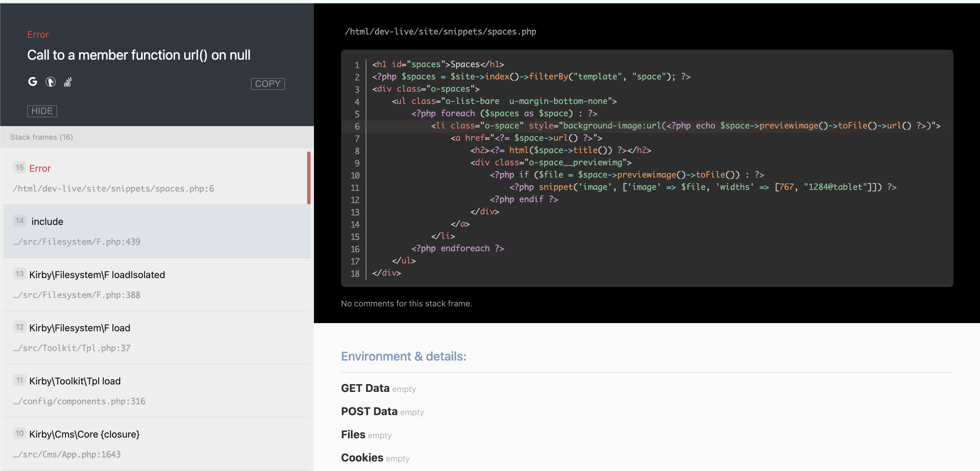Image resolution: width=980 pixels, height=471 pixels.
Task: Search the error on DuckDuckGo
Action: point(50,81)
